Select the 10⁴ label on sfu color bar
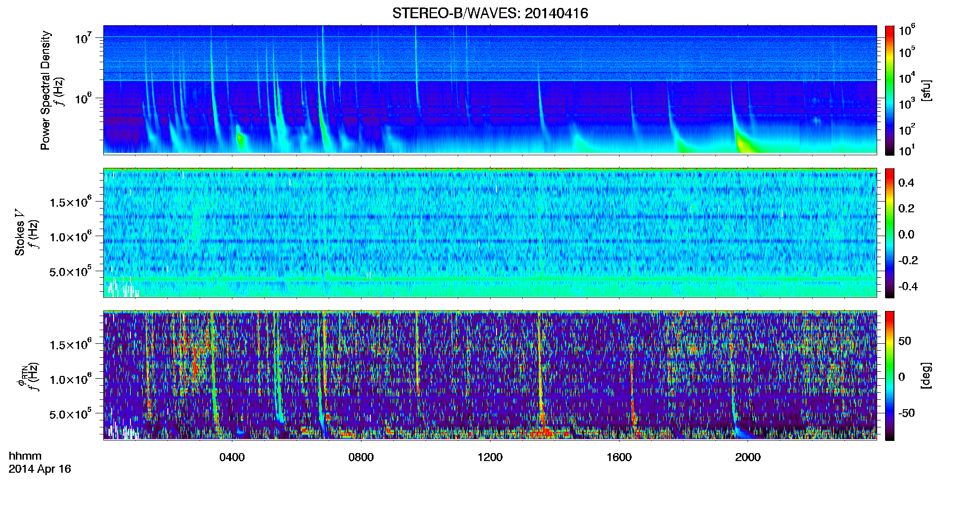The width and height of the screenshot is (980, 505). [907, 78]
